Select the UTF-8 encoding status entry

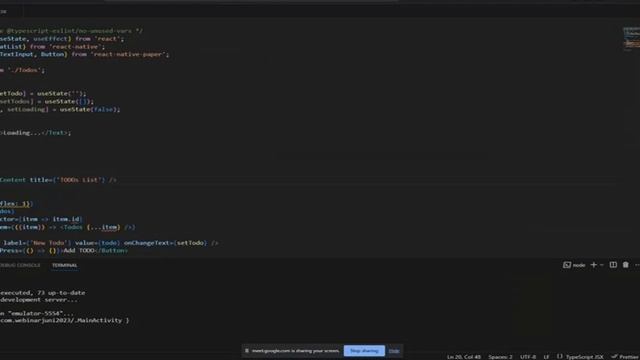528,357
